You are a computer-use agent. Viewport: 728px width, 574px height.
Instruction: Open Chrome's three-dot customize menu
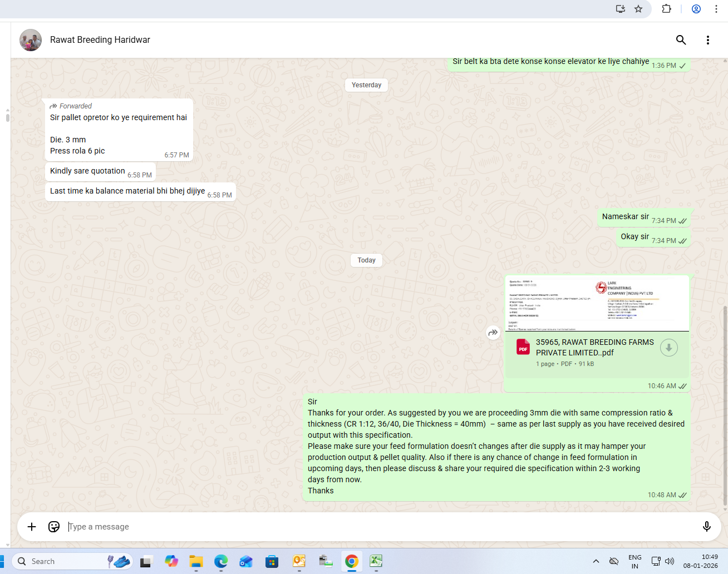click(716, 9)
